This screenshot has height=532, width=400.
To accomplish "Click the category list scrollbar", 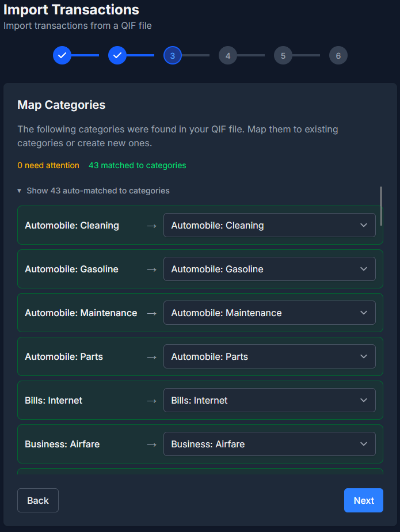I will (x=381, y=206).
